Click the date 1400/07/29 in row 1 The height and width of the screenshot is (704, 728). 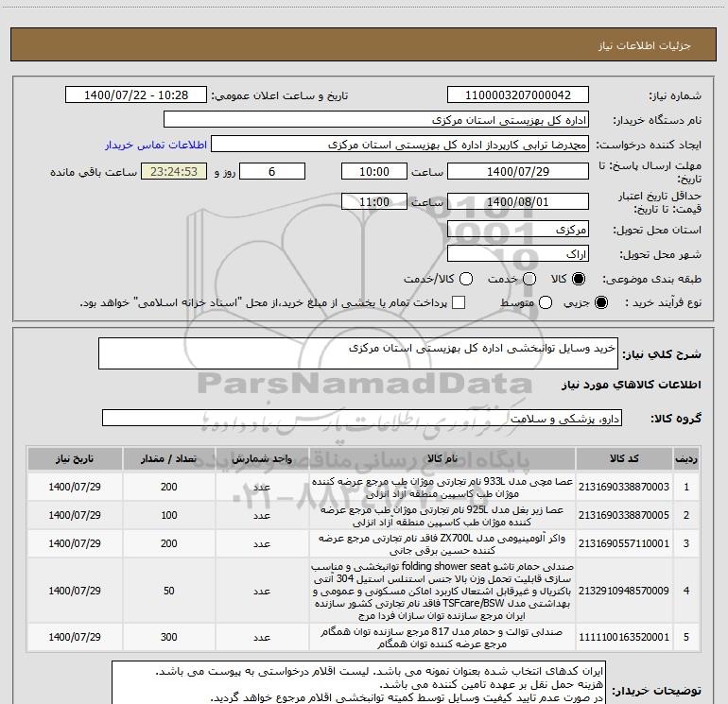point(75,487)
